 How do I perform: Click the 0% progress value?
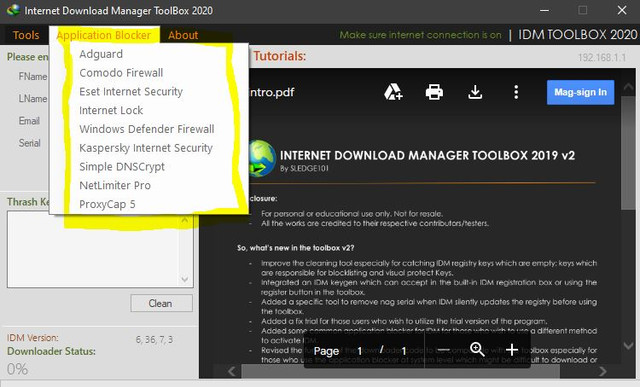17,369
